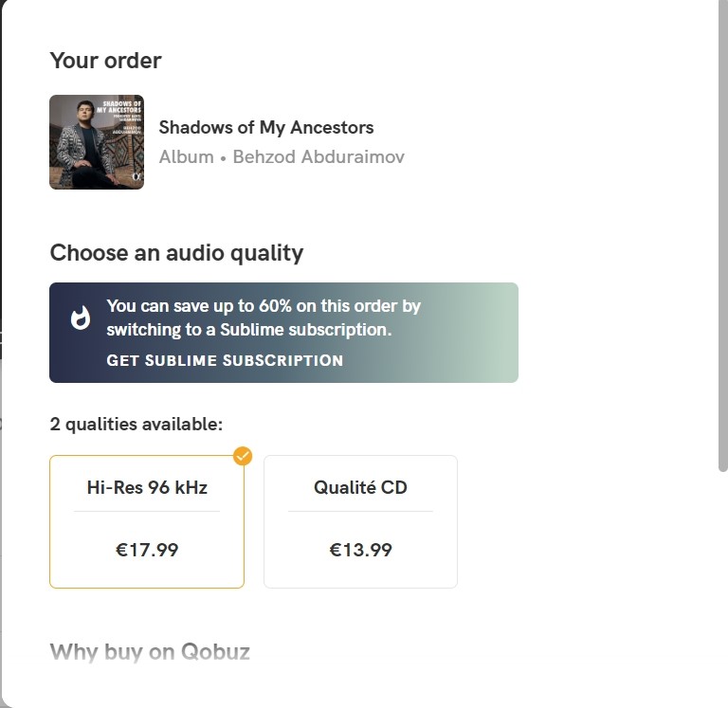Click the 2 qualities available label
This screenshot has width=728, height=708.
[136, 424]
